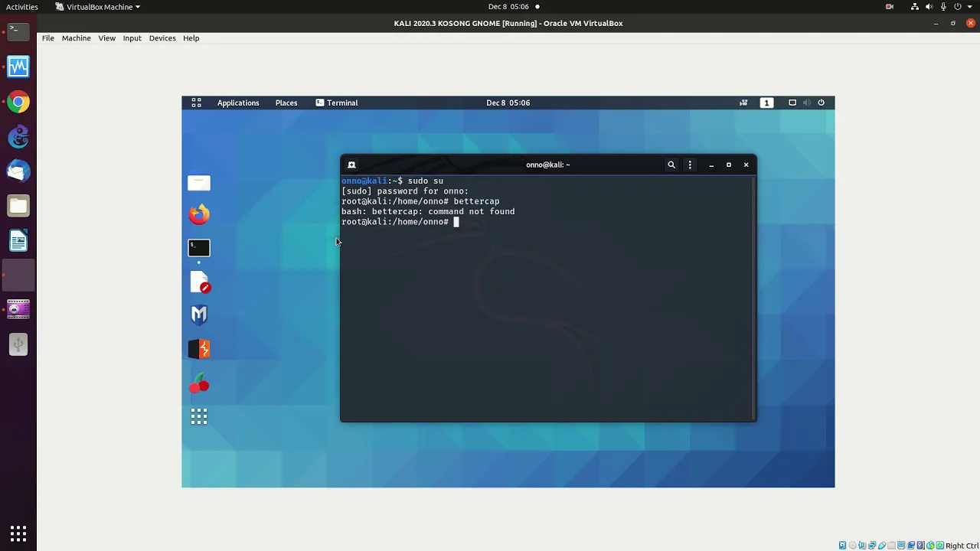Open the file manager in the Kali dock

click(199, 183)
